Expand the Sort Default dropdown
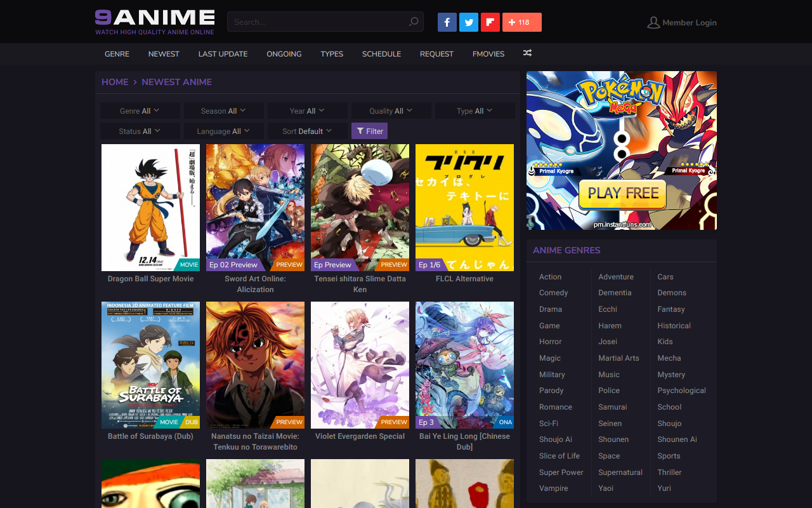The width and height of the screenshot is (812, 508). click(x=308, y=131)
